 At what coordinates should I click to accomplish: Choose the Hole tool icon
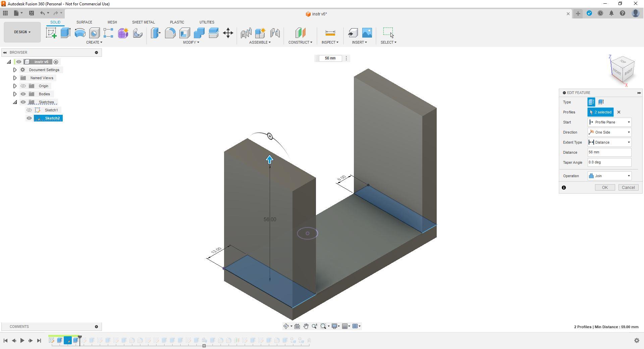pos(94,33)
